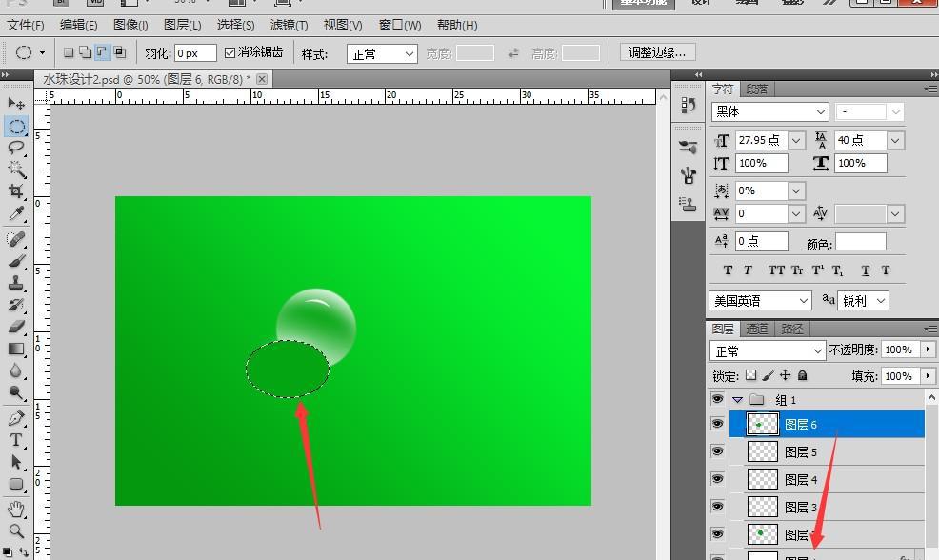Open the 美国英语 language dropdown

tap(760, 301)
